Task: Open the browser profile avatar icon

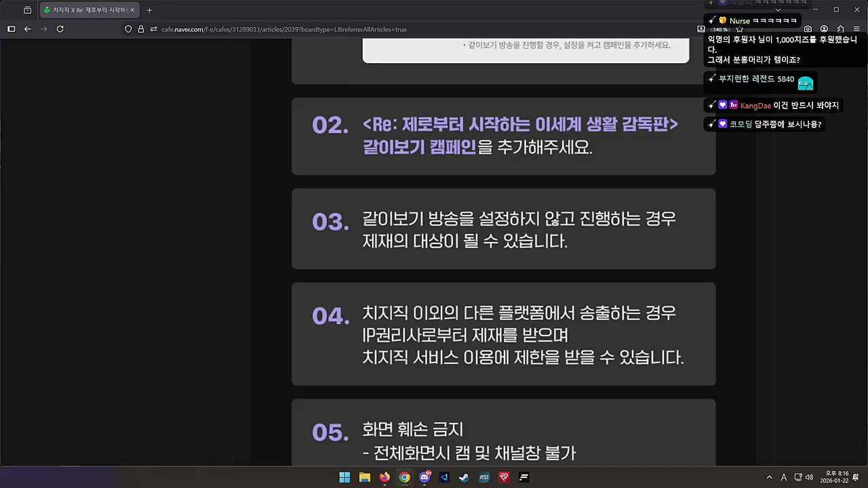Action: tap(823, 29)
